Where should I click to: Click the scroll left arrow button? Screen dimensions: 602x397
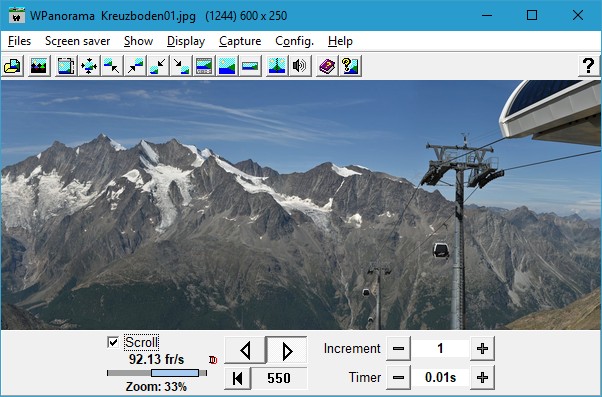coord(245,350)
